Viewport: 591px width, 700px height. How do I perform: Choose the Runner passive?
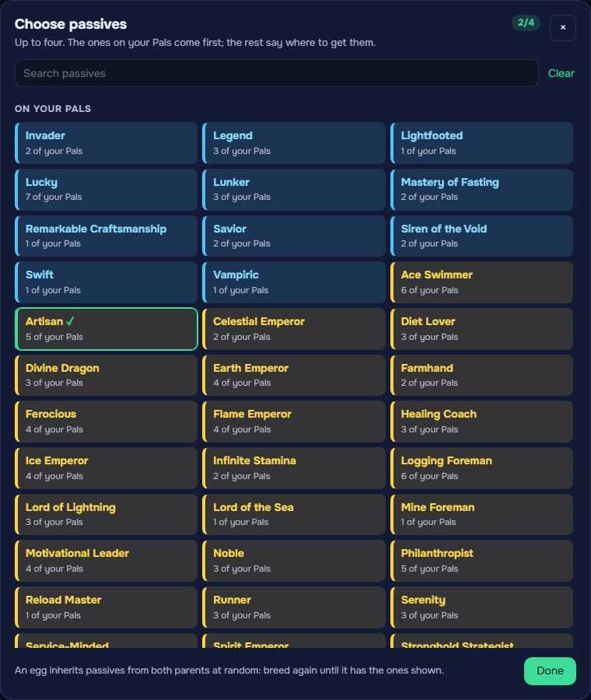(294, 607)
